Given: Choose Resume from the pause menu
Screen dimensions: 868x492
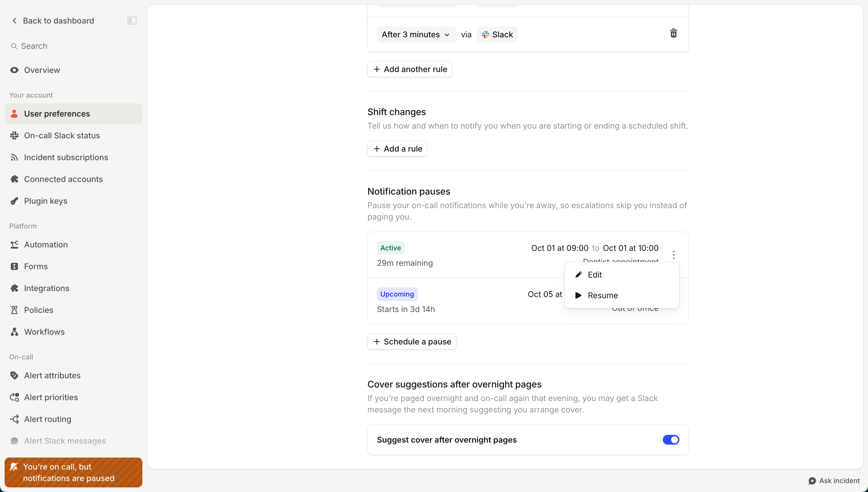Looking at the screenshot, I should click(x=622, y=295).
